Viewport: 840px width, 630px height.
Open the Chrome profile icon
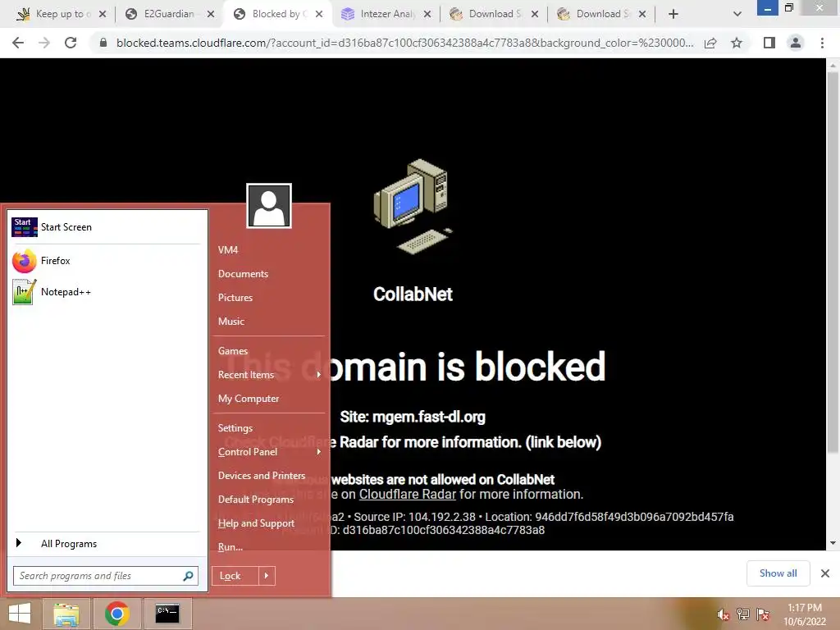[x=796, y=43]
